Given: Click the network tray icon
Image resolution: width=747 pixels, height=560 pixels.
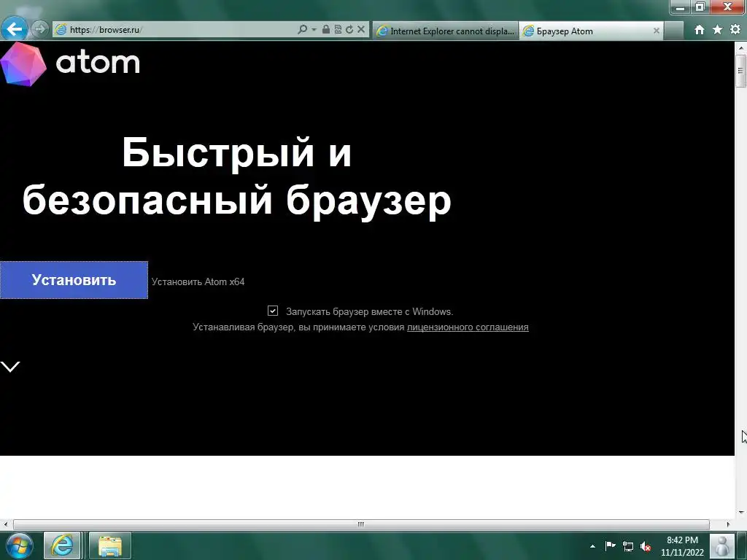Looking at the screenshot, I should 628,546.
